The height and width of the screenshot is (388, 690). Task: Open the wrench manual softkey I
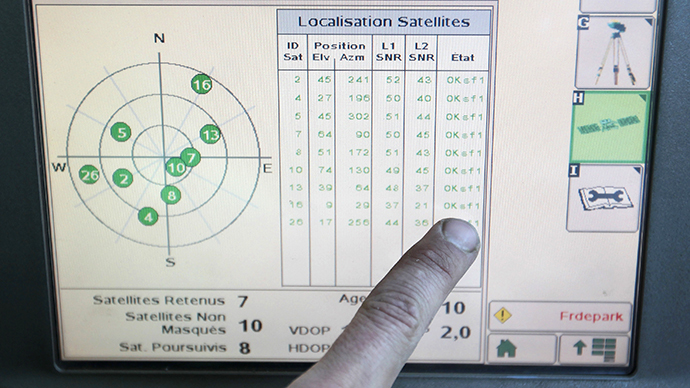coord(604,198)
